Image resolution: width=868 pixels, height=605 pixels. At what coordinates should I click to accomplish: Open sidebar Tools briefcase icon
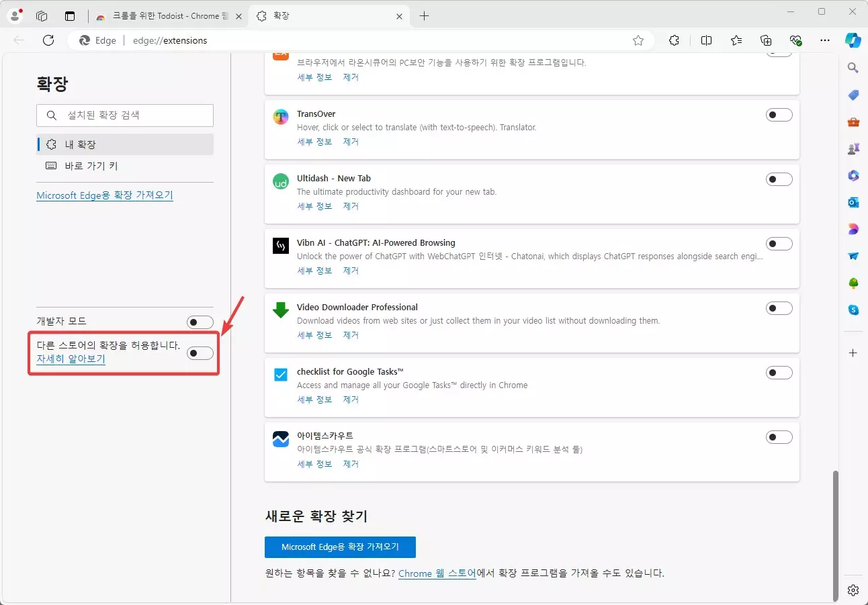[x=853, y=122]
